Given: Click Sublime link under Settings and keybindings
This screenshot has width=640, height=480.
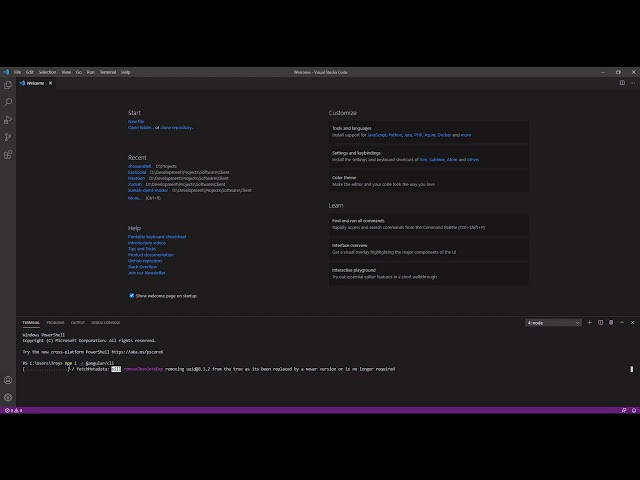Looking at the screenshot, I should 437,160.
